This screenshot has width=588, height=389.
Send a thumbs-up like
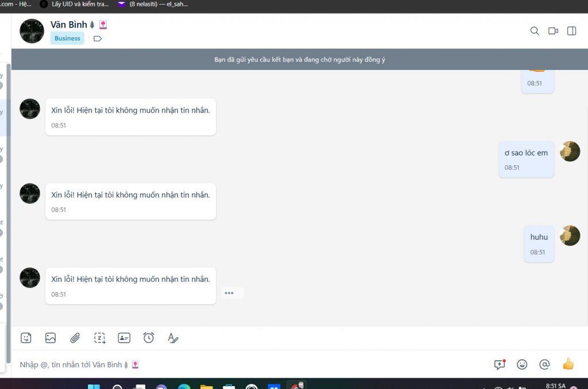click(568, 364)
